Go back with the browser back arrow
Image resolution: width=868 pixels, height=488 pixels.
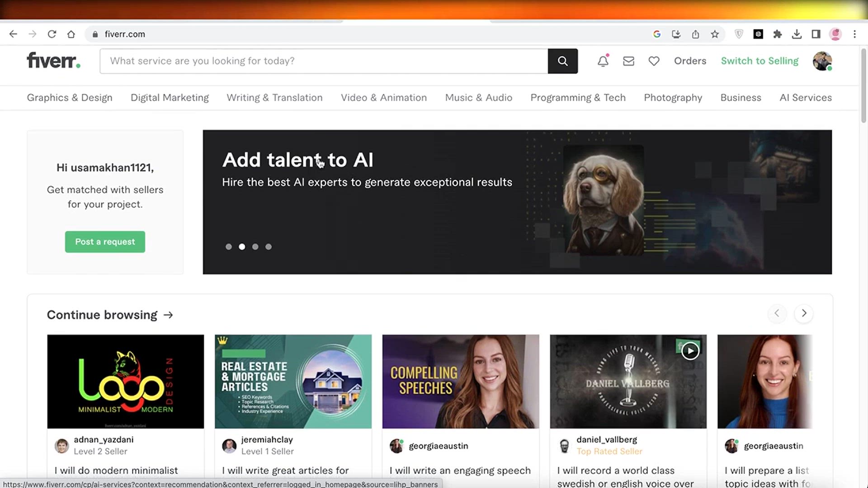(13, 34)
